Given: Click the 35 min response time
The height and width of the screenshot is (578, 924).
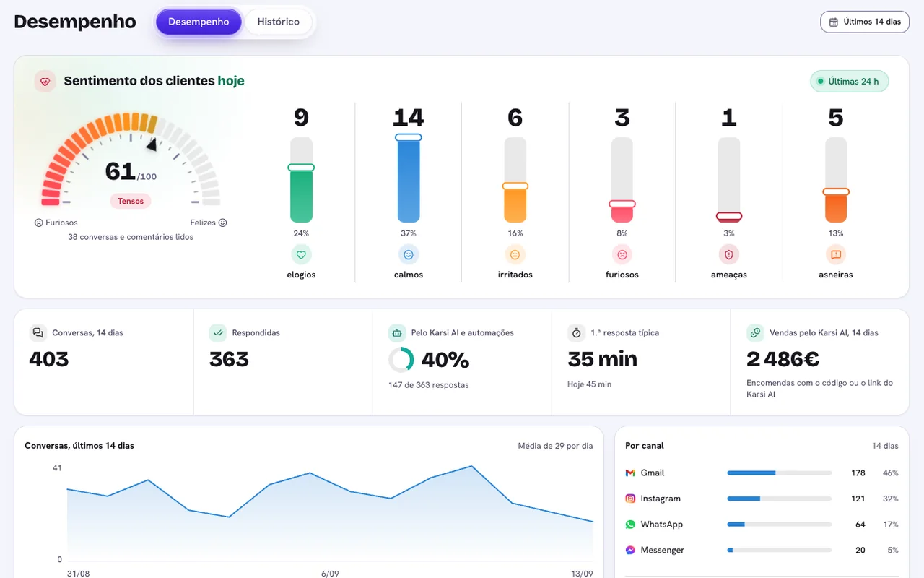Looking at the screenshot, I should click(x=602, y=359).
